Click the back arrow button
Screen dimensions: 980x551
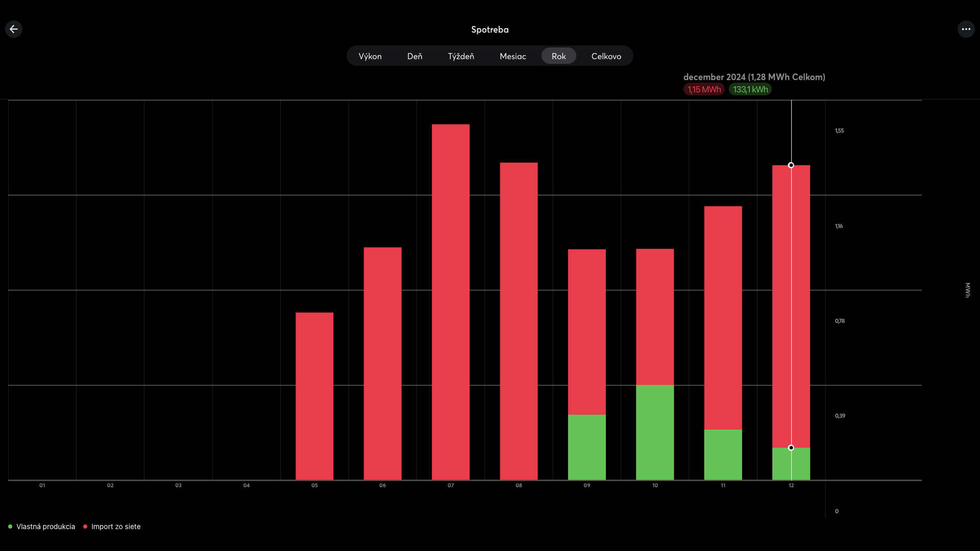click(14, 29)
